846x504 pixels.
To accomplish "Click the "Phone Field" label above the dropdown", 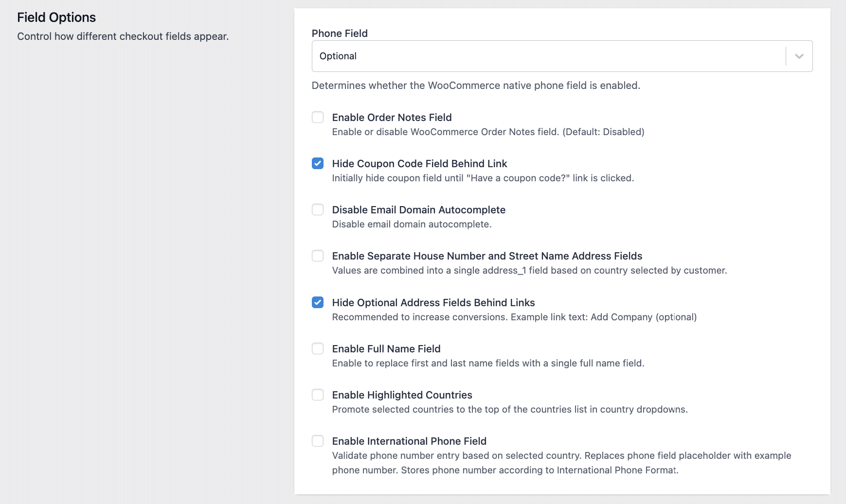I will [340, 34].
